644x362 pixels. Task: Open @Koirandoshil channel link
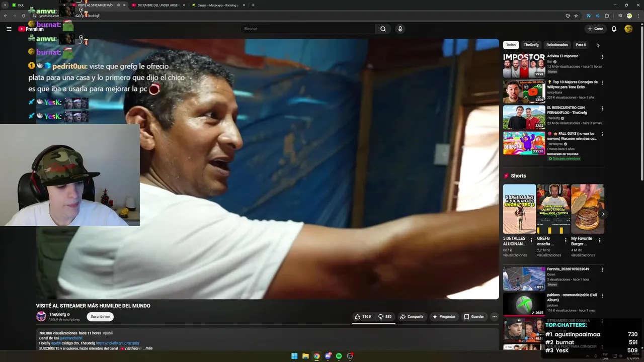pyautogui.click(x=71, y=338)
